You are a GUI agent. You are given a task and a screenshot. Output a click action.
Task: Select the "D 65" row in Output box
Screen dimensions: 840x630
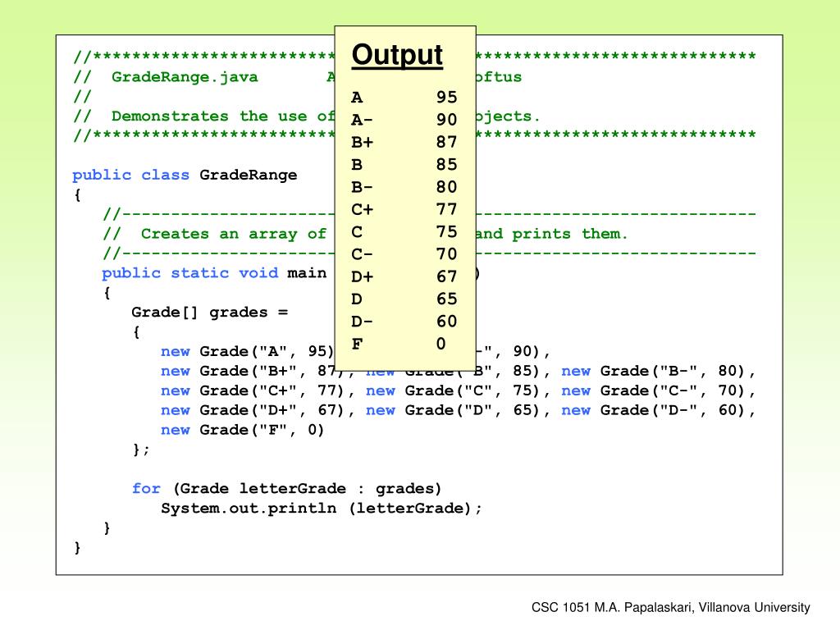point(404,299)
